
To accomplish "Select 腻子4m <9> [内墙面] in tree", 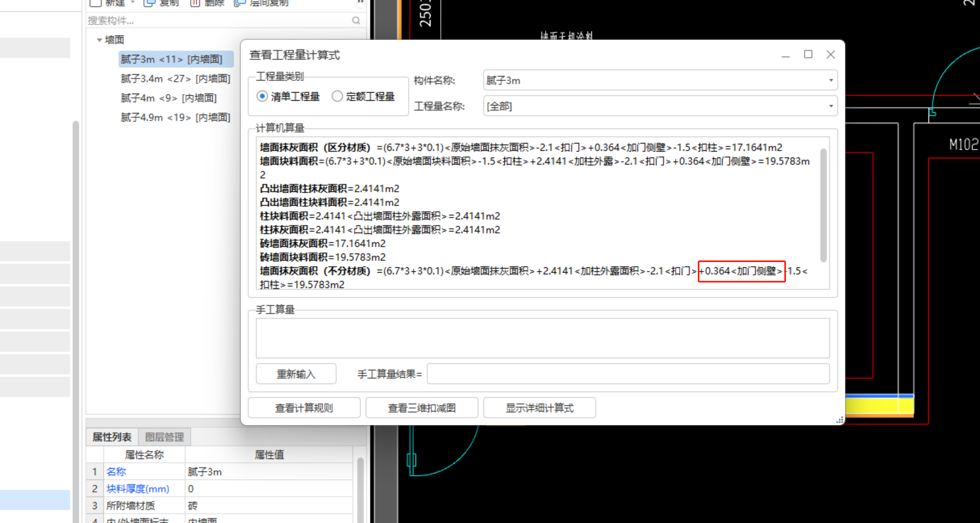I will point(169,98).
